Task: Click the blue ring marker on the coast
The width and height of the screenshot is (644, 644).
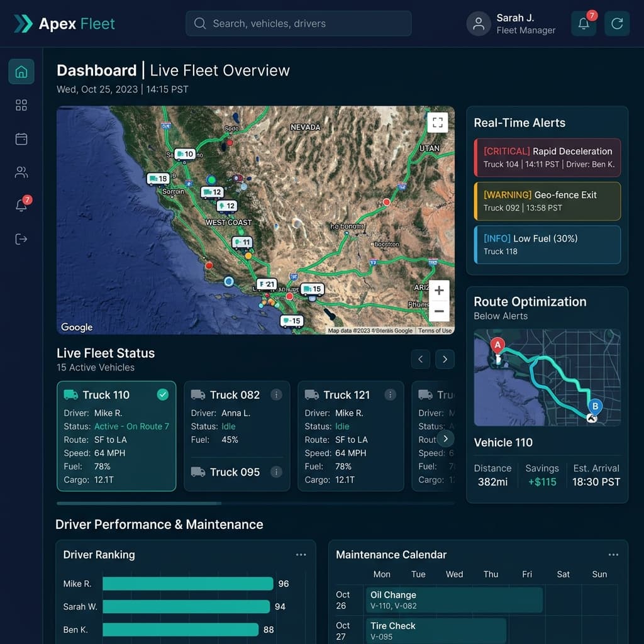Action: [229, 281]
